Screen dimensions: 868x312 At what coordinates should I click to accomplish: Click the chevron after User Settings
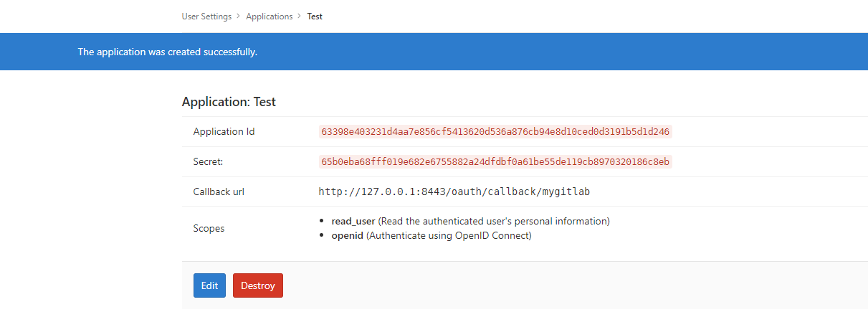tap(239, 16)
